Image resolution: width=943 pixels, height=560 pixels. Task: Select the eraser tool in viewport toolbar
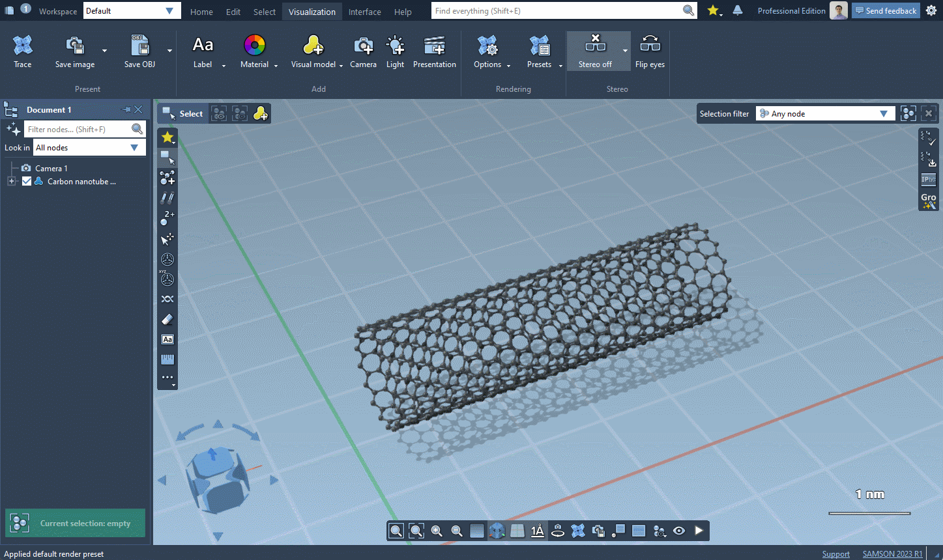point(167,319)
